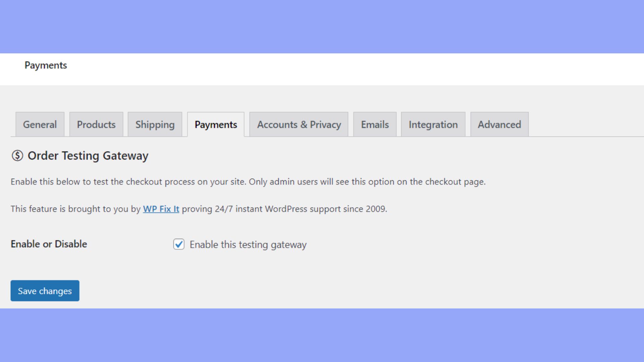Click the 'This feature is brought to you by' text
This screenshot has height=362, width=644.
[75, 209]
